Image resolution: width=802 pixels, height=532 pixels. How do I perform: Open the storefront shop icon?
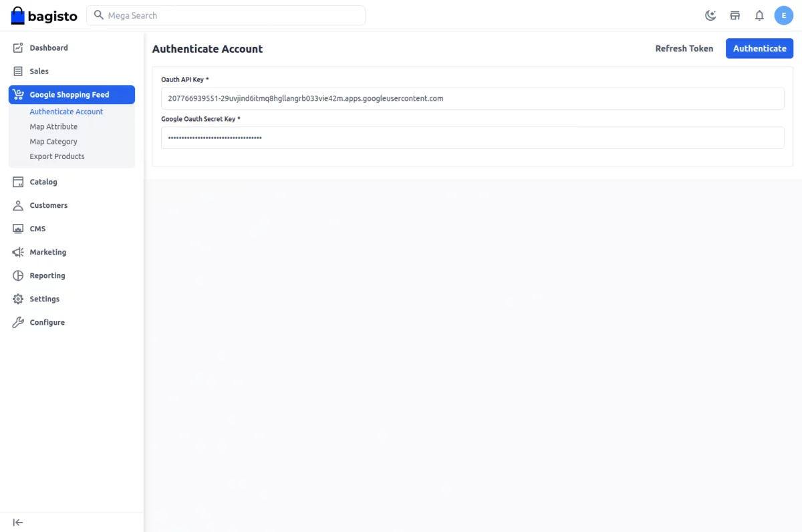click(x=735, y=15)
